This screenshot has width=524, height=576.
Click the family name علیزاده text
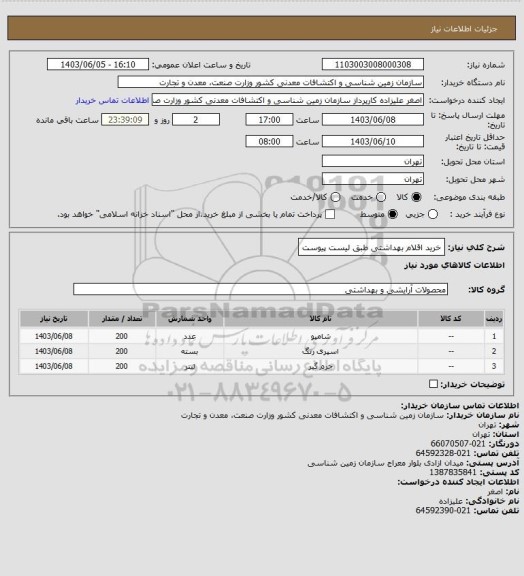451,501
